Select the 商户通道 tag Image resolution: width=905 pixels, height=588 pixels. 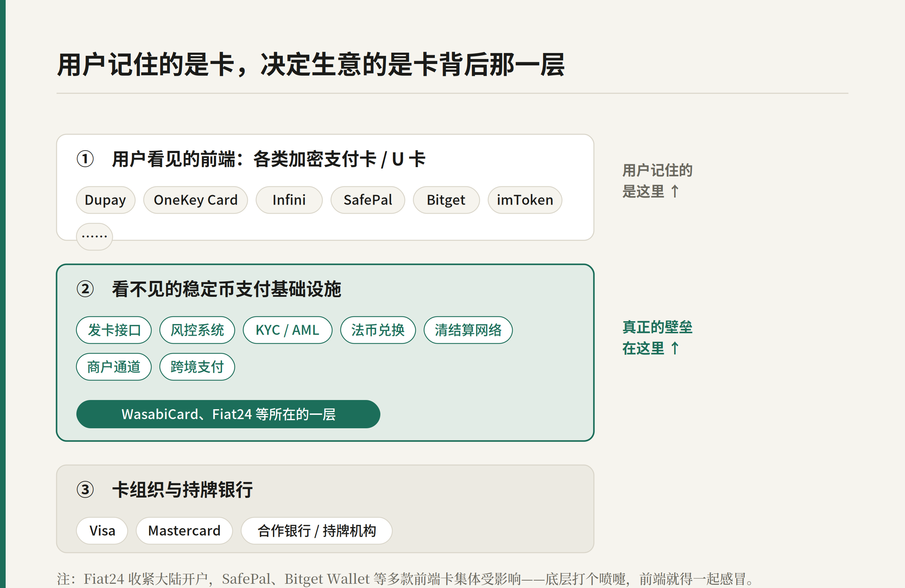114,367
